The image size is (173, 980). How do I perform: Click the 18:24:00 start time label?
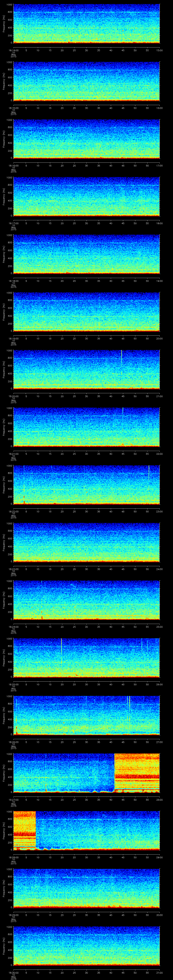pos(13,627)
